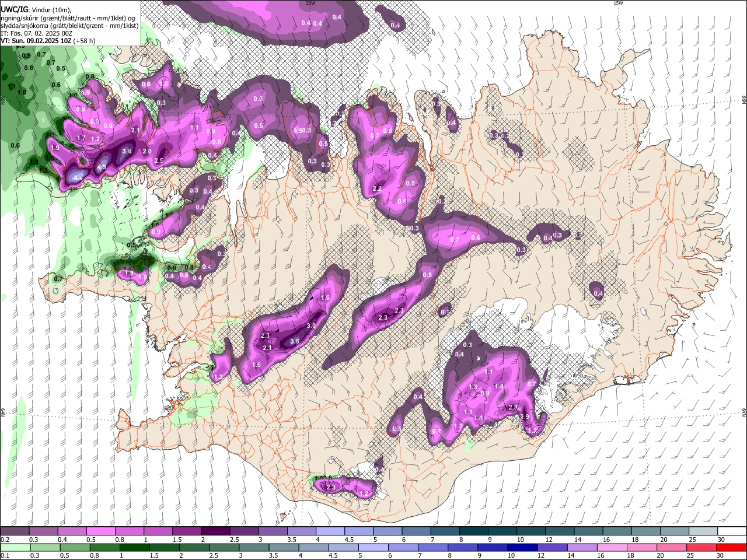Click the '0.1' label on the rain legend
This screenshot has width=747, height=560.
tap(5, 555)
